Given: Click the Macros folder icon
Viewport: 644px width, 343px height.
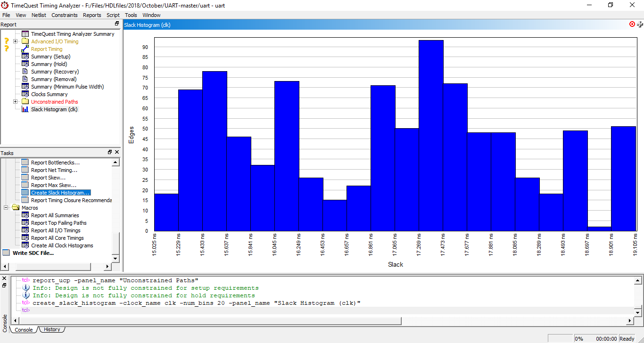Looking at the screenshot, I should pyautogui.click(x=16, y=208).
